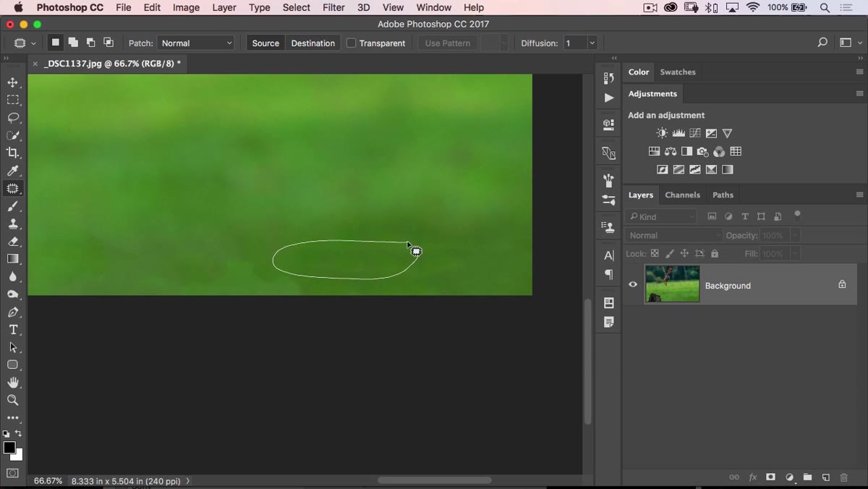Add a Brightness/Contrast adjustment
The image size is (868, 489).
[x=662, y=133]
